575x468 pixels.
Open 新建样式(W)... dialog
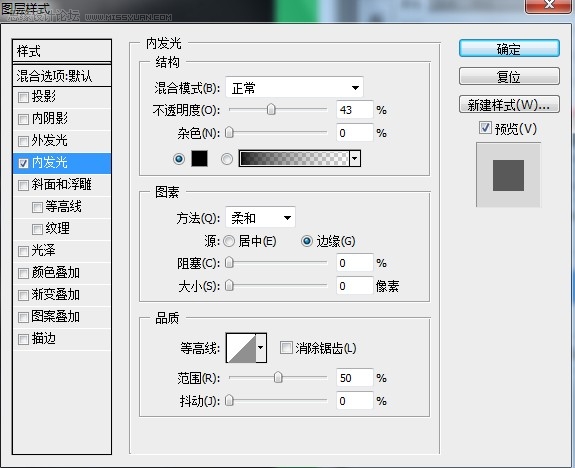click(509, 105)
